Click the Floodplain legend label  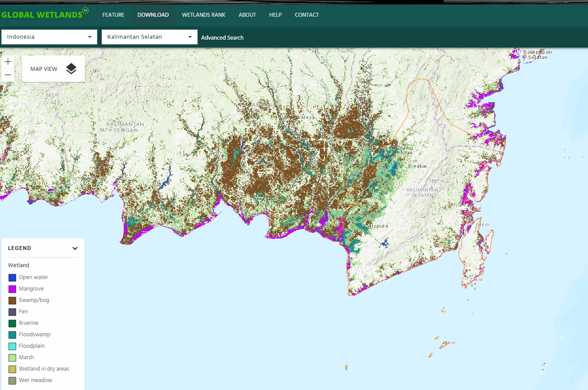pyautogui.click(x=32, y=346)
